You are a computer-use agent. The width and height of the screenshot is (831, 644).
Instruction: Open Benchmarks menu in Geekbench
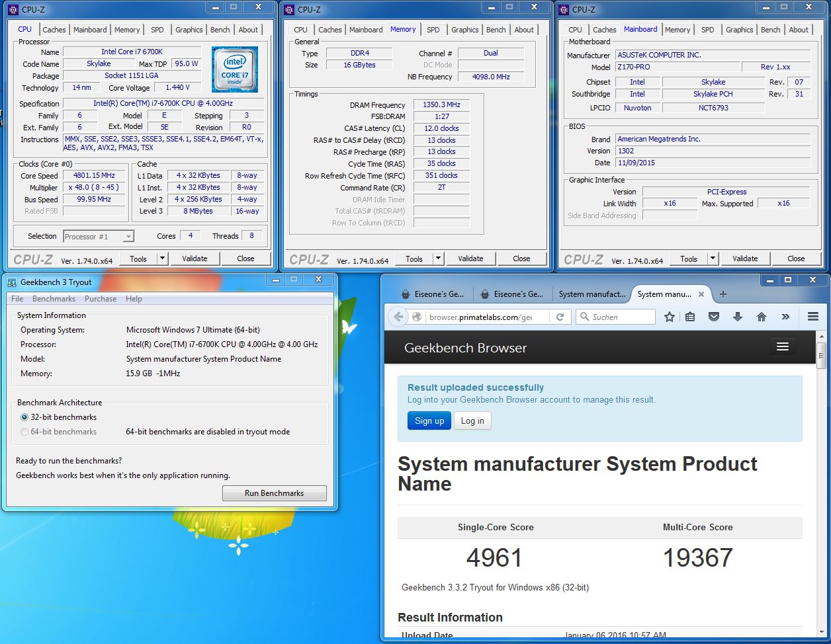(54, 299)
